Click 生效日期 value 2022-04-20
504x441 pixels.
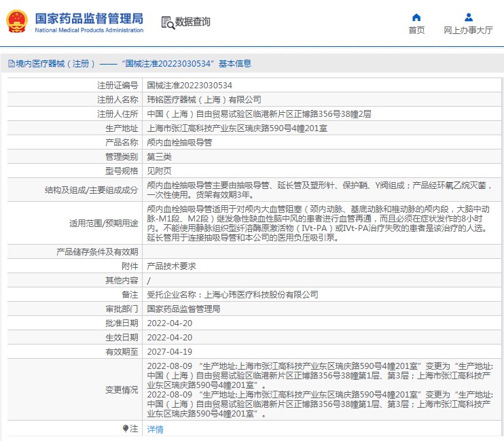tap(169, 338)
